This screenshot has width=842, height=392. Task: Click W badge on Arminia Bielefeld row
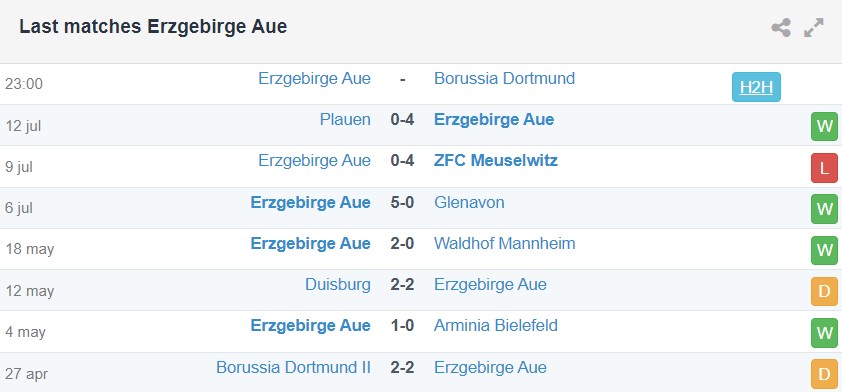[x=824, y=333]
